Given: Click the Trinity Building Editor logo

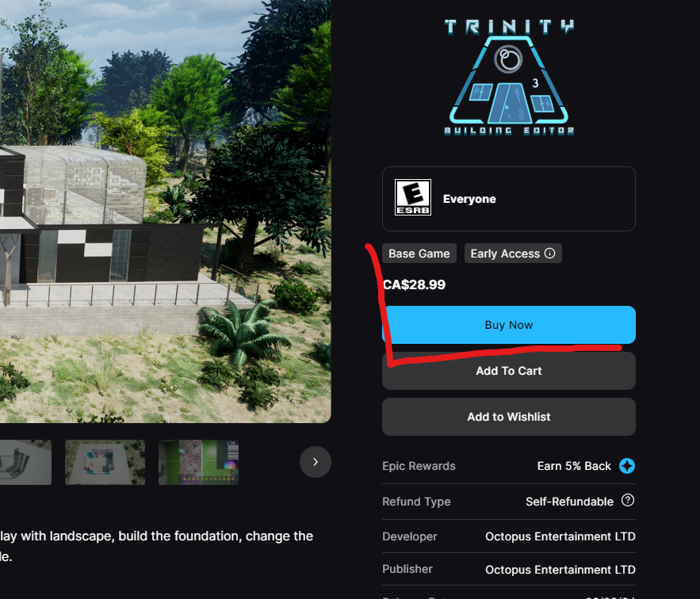Looking at the screenshot, I should point(509,77).
